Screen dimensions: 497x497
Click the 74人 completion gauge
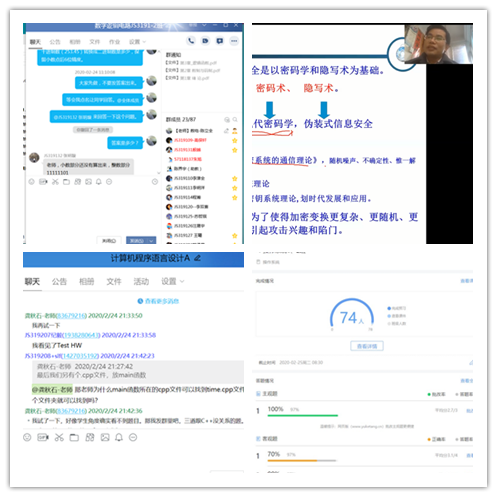coord(352,314)
